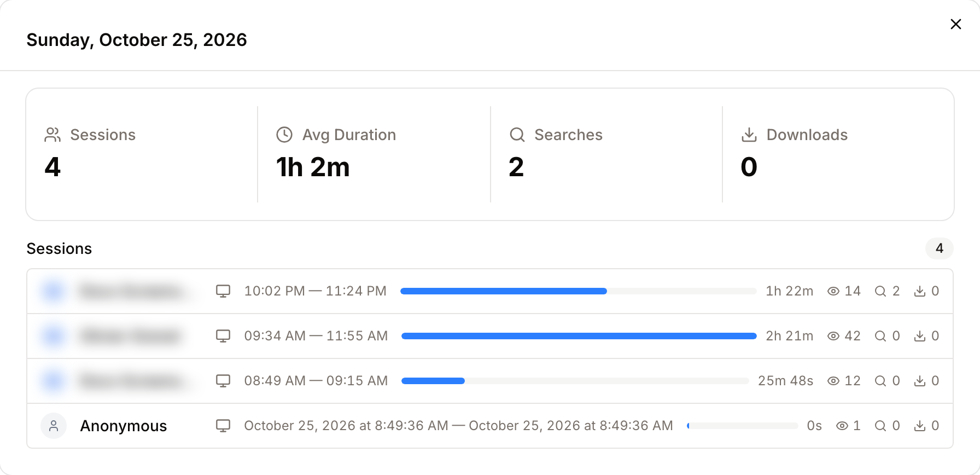Click the search icon in the 09:34 AM session row

[880, 336]
